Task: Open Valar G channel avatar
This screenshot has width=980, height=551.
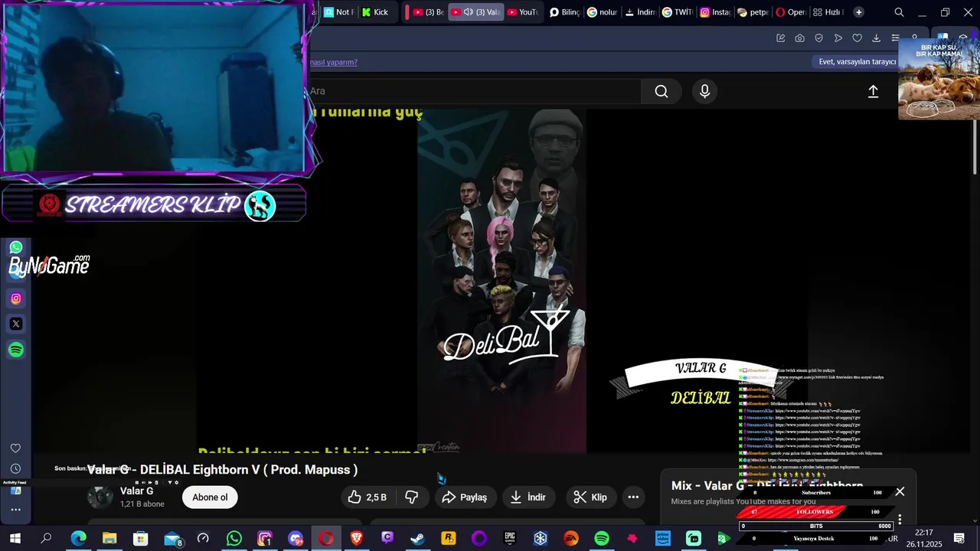Action: click(100, 497)
